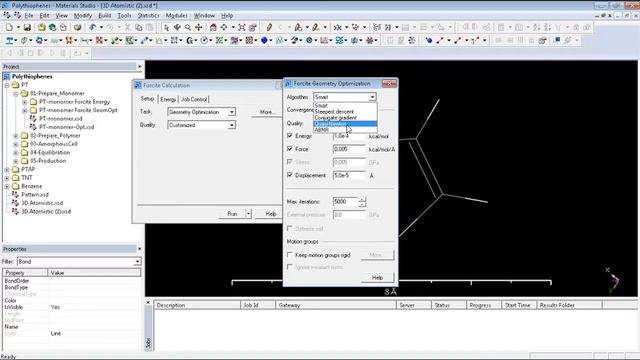Click the blue ball display-style icon
The image size is (640, 360).
click(x=429, y=40)
